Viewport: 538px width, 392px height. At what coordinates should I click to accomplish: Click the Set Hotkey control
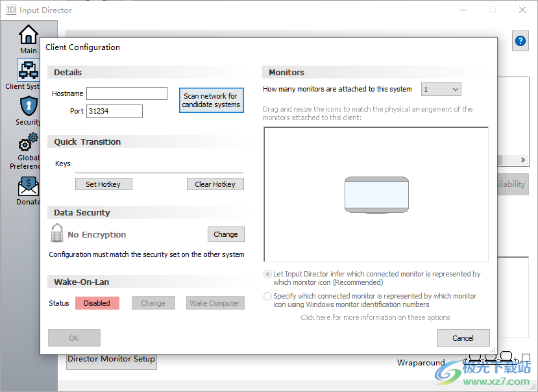tap(103, 184)
